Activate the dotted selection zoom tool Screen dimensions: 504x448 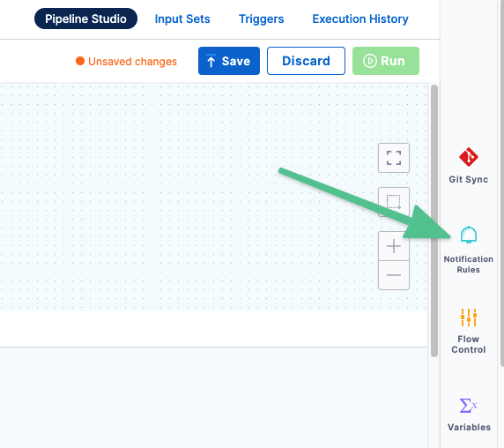tap(394, 202)
